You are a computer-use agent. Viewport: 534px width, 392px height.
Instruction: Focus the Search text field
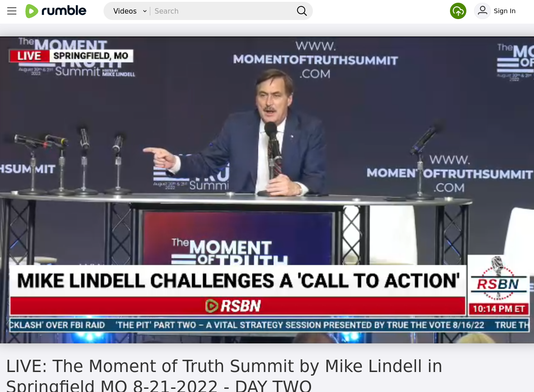[223, 11]
